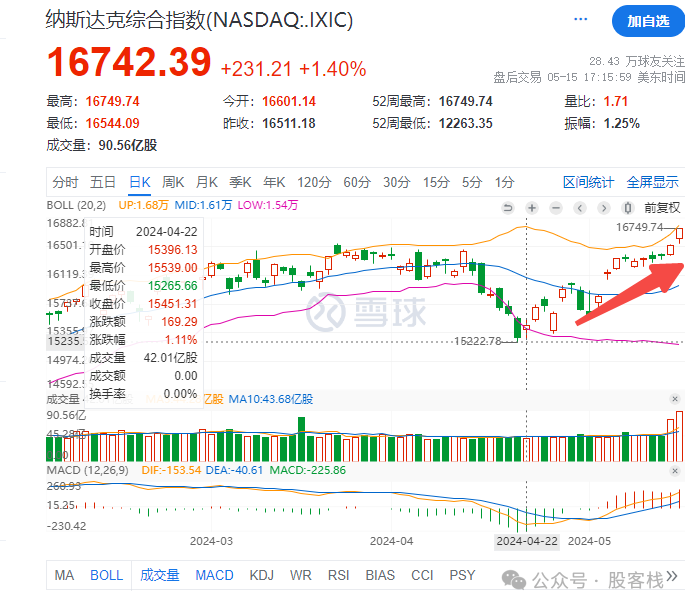Click the magenta LOW:1.54万 BOLL value
The height and width of the screenshot is (607, 685).
(x=268, y=205)
